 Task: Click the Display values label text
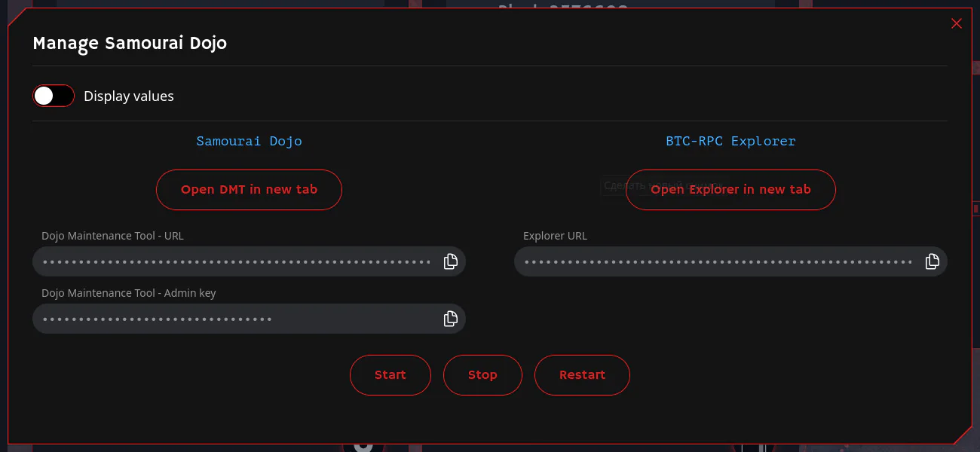coord(129,96)
